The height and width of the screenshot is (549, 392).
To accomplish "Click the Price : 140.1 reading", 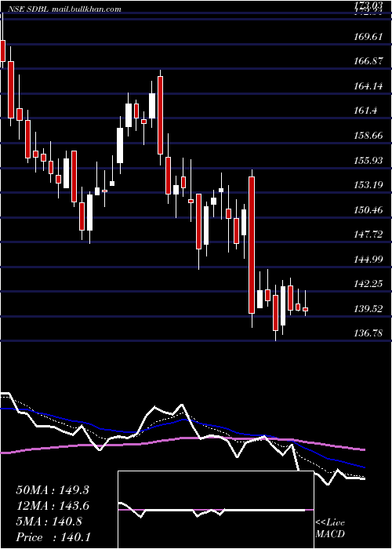I will (53, 537).
